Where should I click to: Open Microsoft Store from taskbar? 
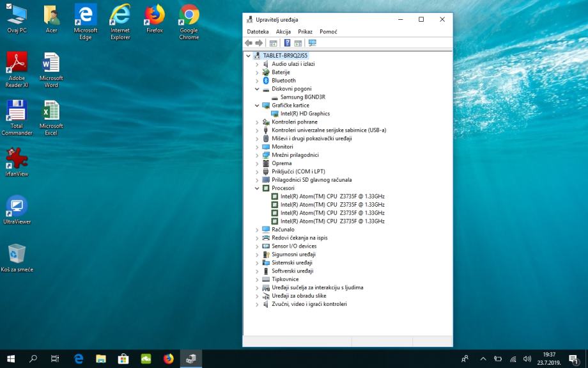coord(124,359)
